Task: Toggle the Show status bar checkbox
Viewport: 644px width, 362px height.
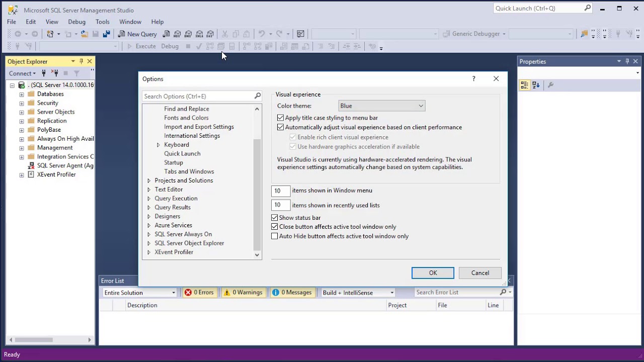Action: (x=275, y=218)
